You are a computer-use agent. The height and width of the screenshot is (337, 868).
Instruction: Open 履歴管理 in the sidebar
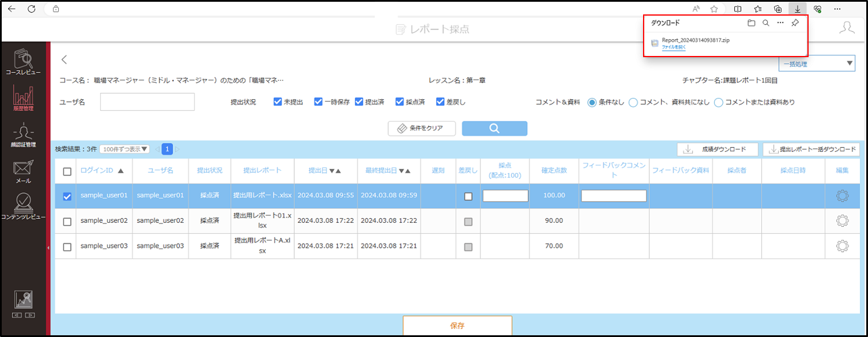click(x=24, y=98)
